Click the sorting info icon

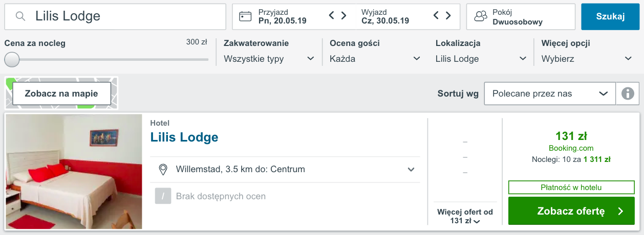628,93
